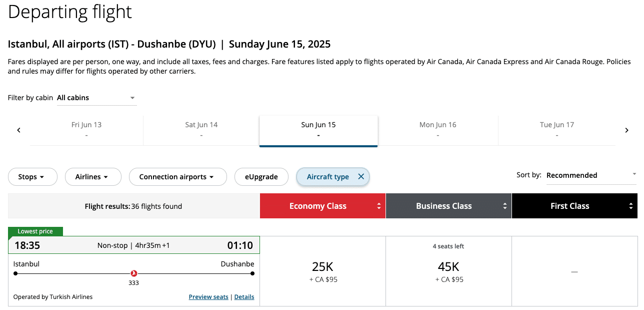Expand the Stops filter dropdown
Viewport: 644px width, 310px height.
click(x=32, y=177)
